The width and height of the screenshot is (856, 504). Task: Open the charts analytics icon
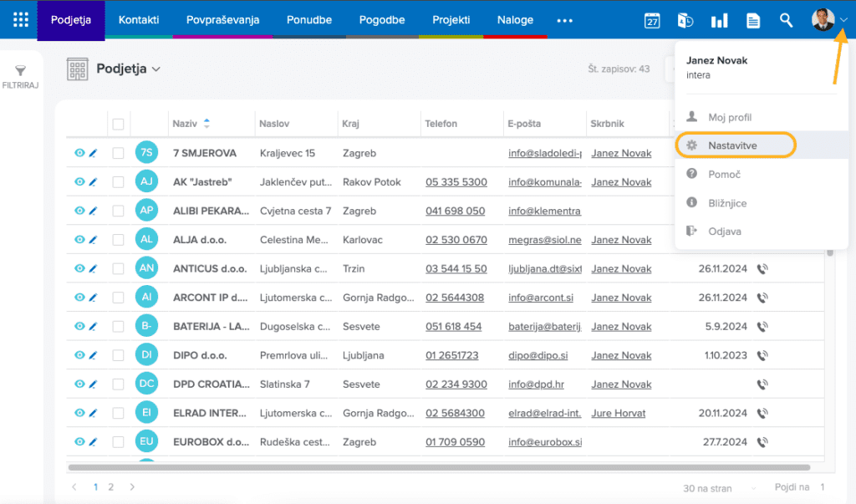click(x=719, y=21)
